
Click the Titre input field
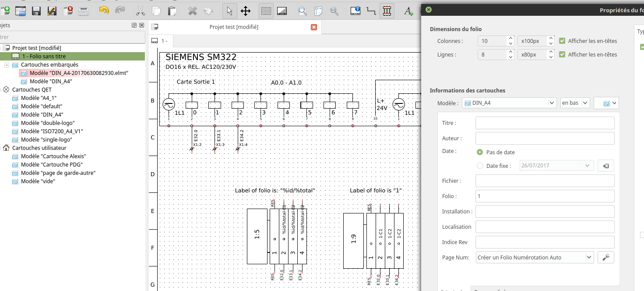click(545, 123)
